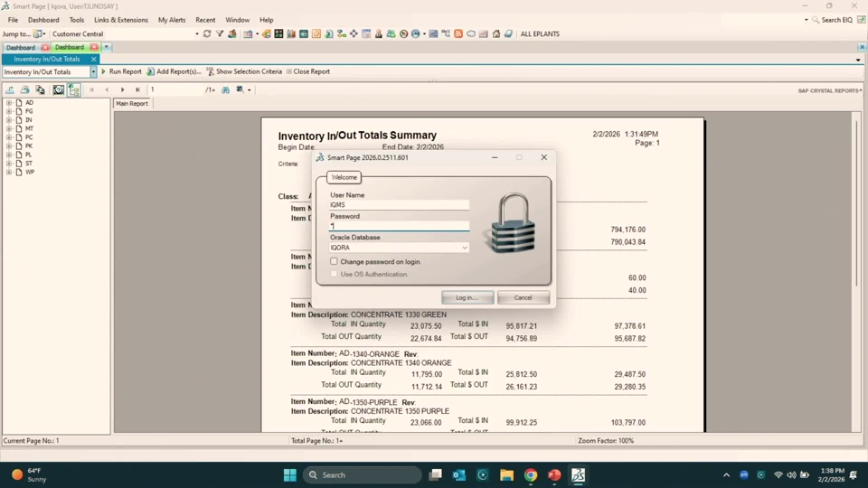
Task: Open the Inventory In/Out Totals report dropdown
Action: pyautogui.click(x=93, y=72)
